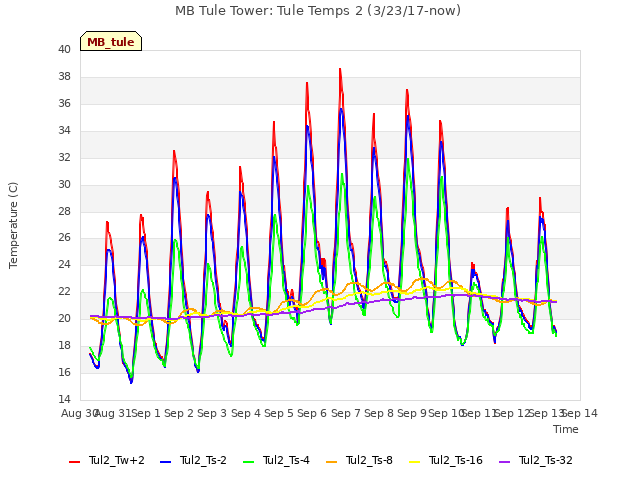The image size is (640, 480).
Task: Click the green Tul2_Ts-4 legend swatch
Action: 249,462
